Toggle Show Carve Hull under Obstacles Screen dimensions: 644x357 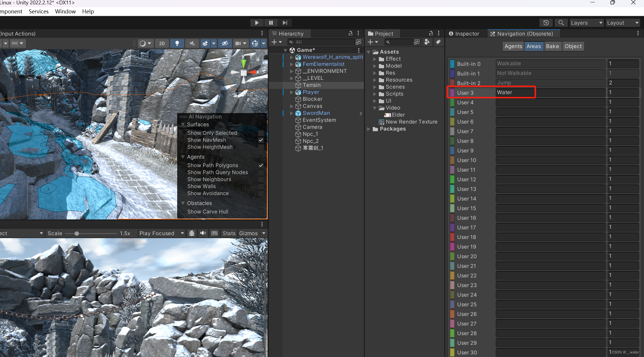pyautogui.click(x=261, y=212)
